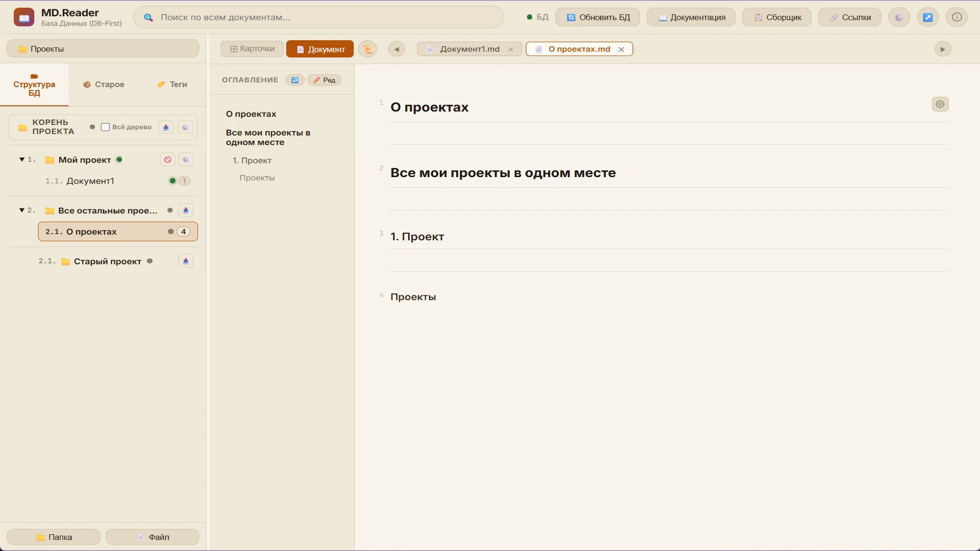
Task: Click the blue arrow export icon
Action: coord(928,17)
